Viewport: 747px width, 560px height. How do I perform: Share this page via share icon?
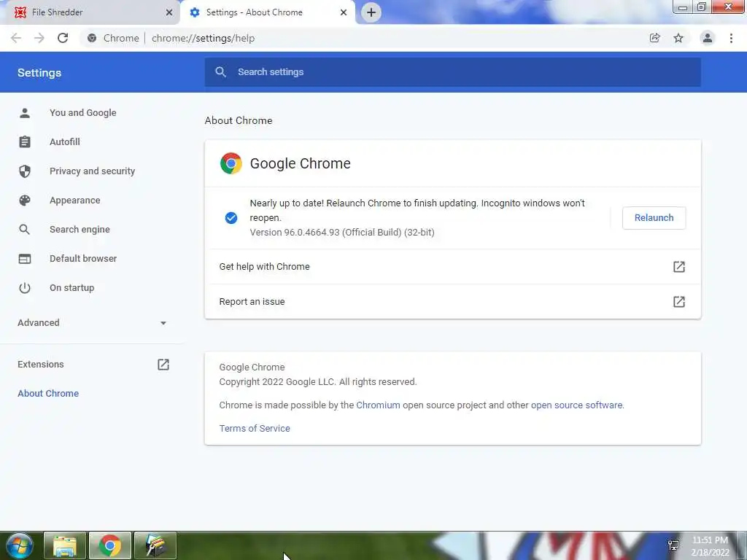click(655, 38)
